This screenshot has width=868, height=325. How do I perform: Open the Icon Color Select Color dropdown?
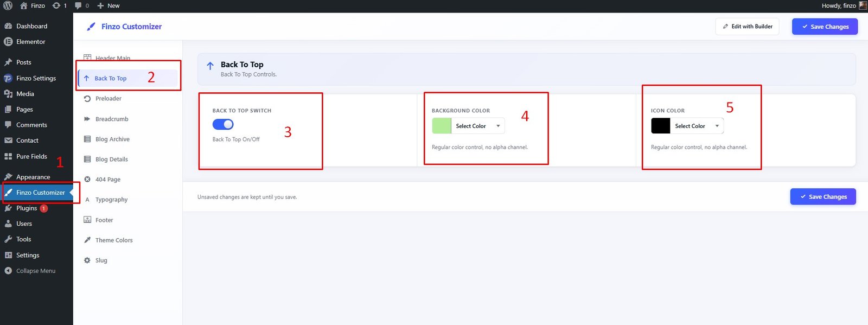pos(697,126)
